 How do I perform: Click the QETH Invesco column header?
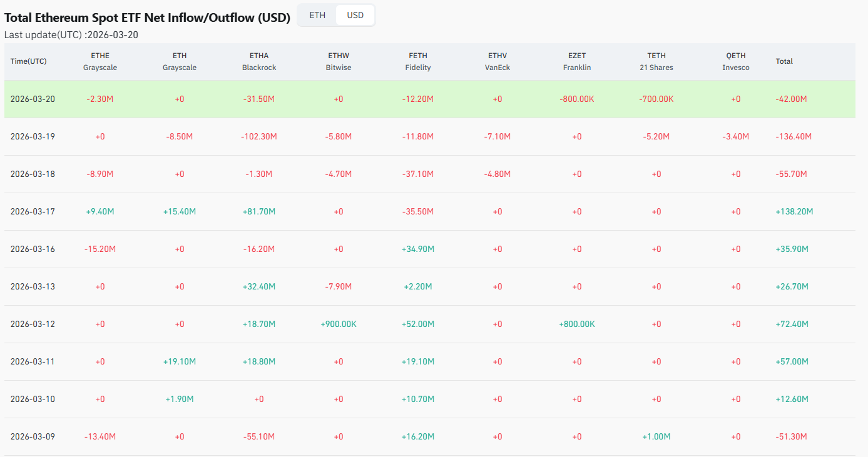coord(736,61)
